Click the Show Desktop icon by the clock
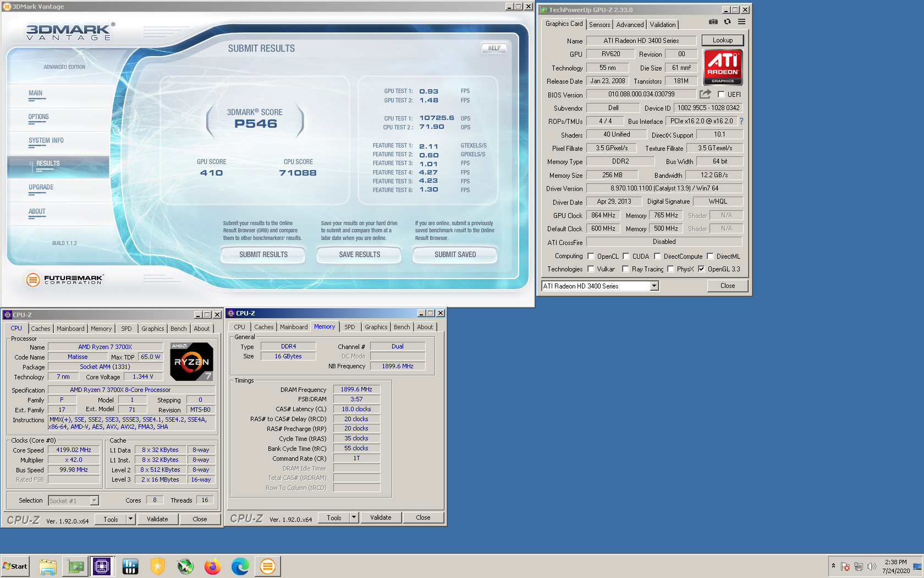The width and height of the screenshot is (924, 578). 917,566
